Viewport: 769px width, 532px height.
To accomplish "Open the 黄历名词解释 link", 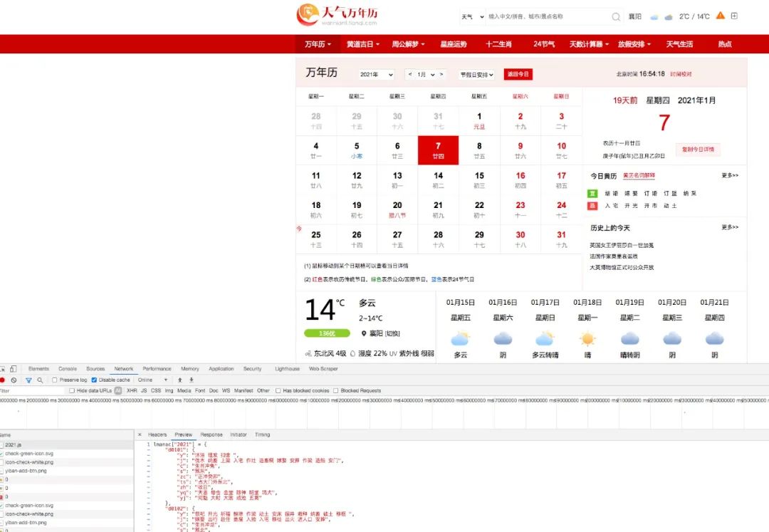I will 639,175.
